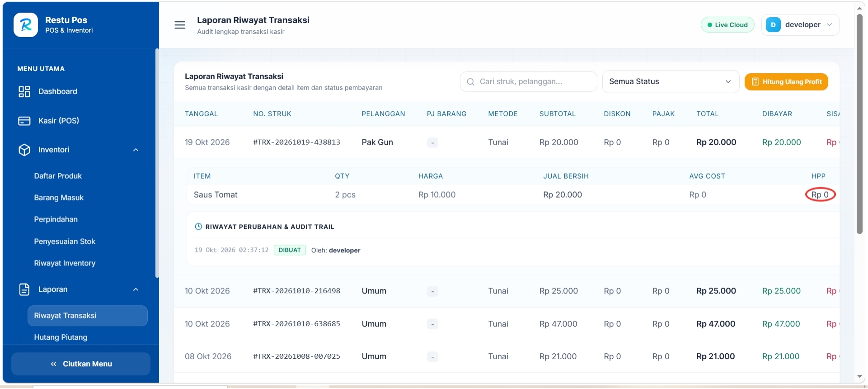
Task: Click the DIBUAT audit badge
Action: 290,250
